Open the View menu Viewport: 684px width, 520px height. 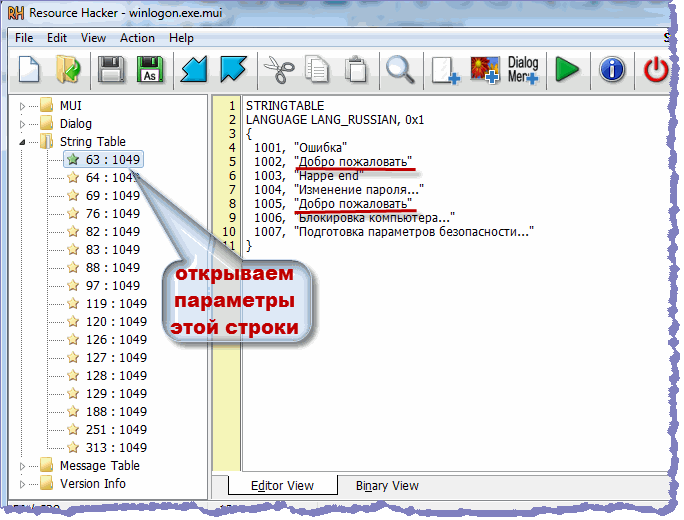click(x=93, y=38)
